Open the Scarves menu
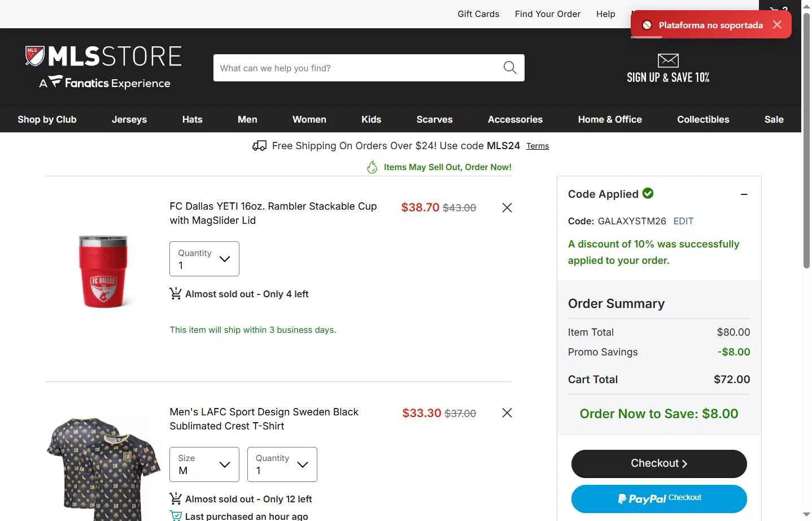This screenshot has height=521, width=812. 435,119
